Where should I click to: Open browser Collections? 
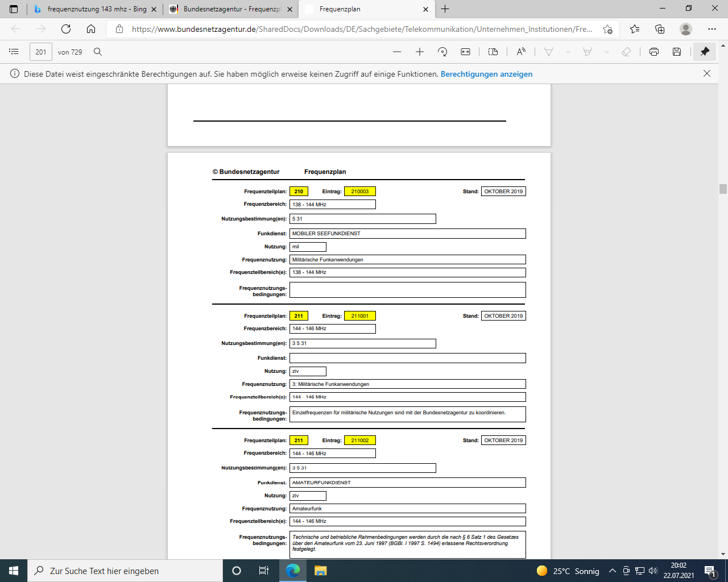pyautogui.click(x=660, y=29)
